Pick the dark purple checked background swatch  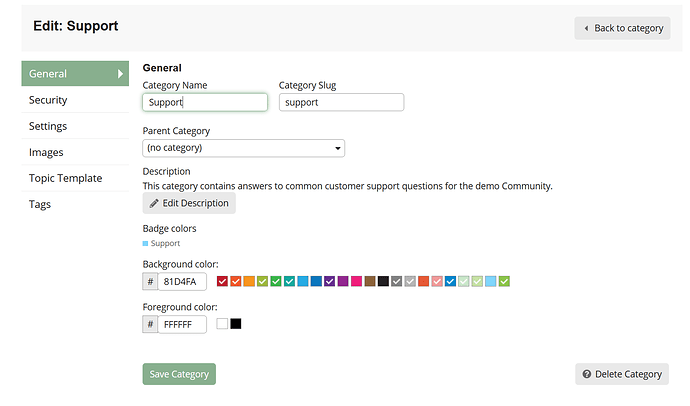click(x=330, y=281)
